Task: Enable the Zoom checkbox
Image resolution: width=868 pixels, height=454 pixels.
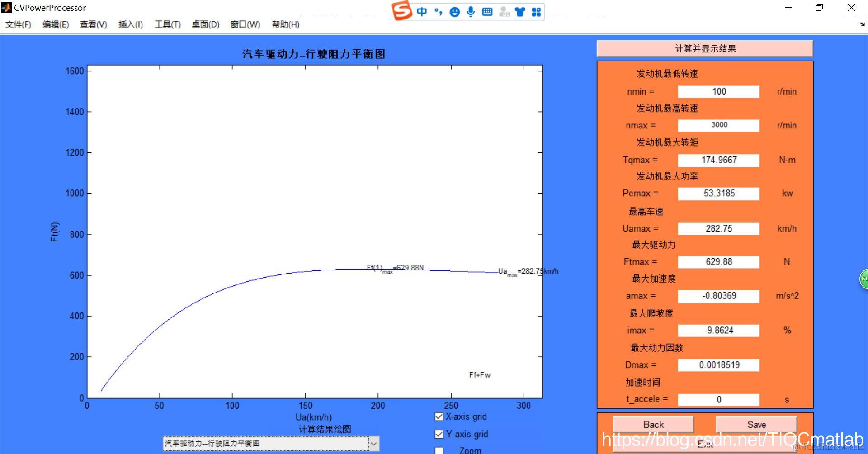Action: (x=439, y=450)
